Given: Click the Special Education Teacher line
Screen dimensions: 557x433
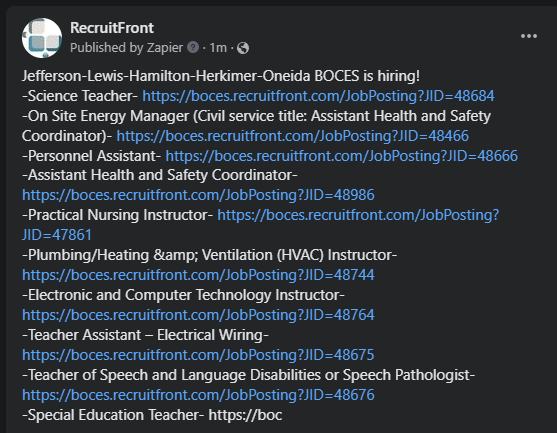Looking at the screenshot, I should [x=152, y=415].
